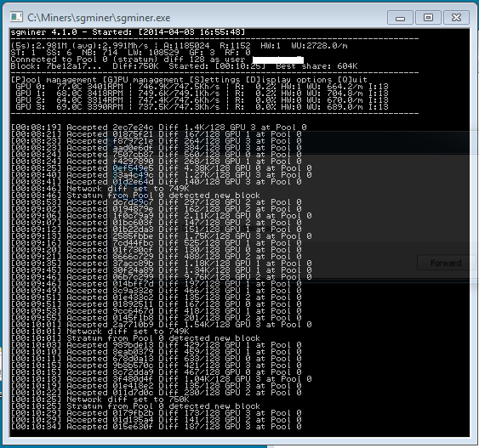Click '[00:10:25] Network diff set to 750K' line
Image resolution: width=479 pixels, height=448 pixels.
[x=100, y=400]
